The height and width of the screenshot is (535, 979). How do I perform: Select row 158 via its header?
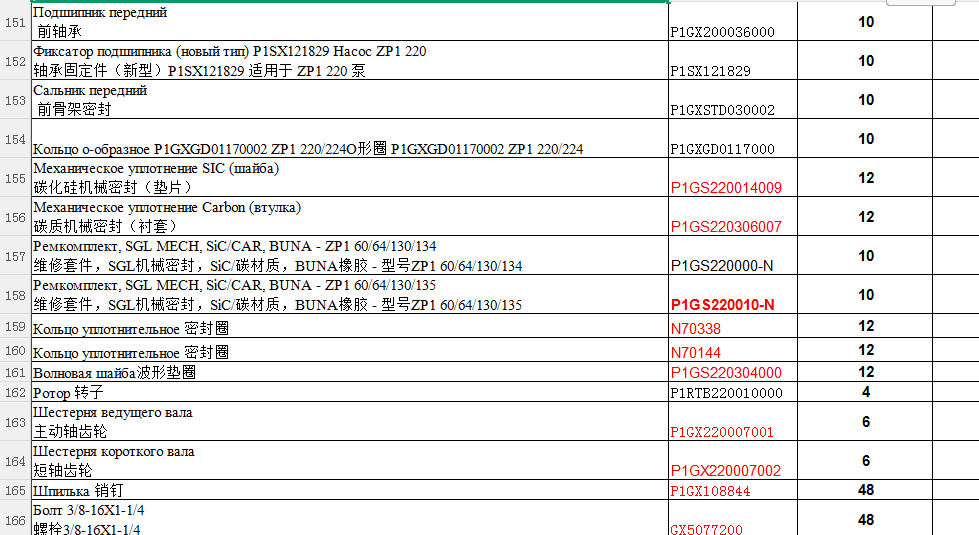pos(15,295)
